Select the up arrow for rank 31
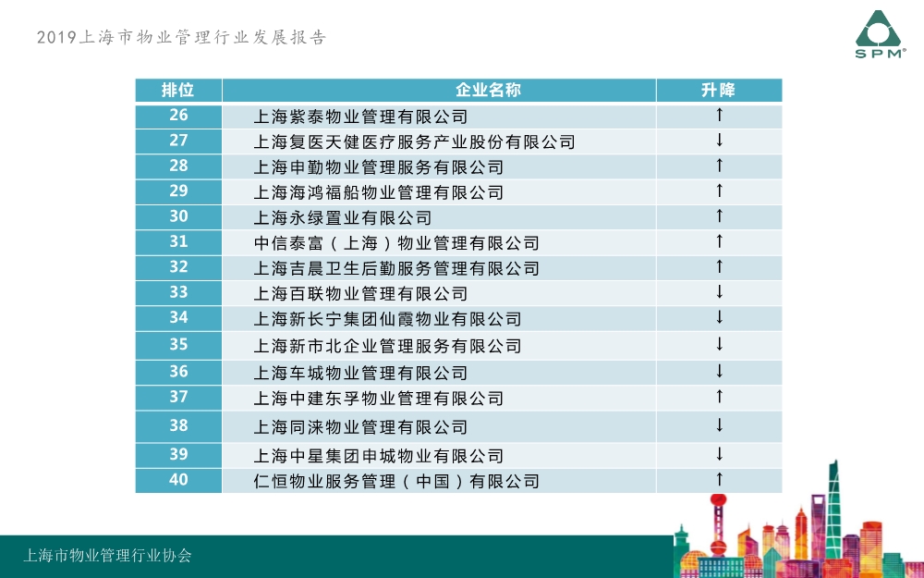 point(719,241)
